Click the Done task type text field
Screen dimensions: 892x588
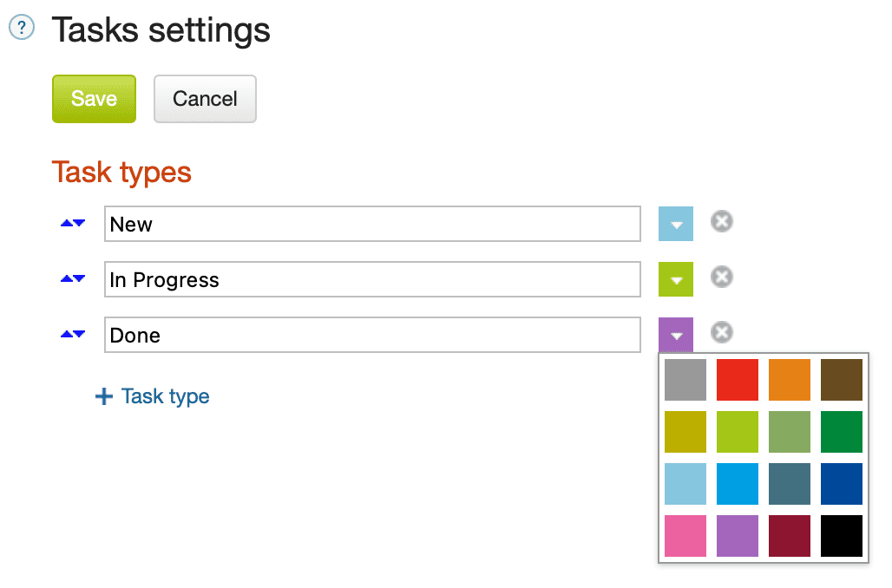(x=373, y=334)
